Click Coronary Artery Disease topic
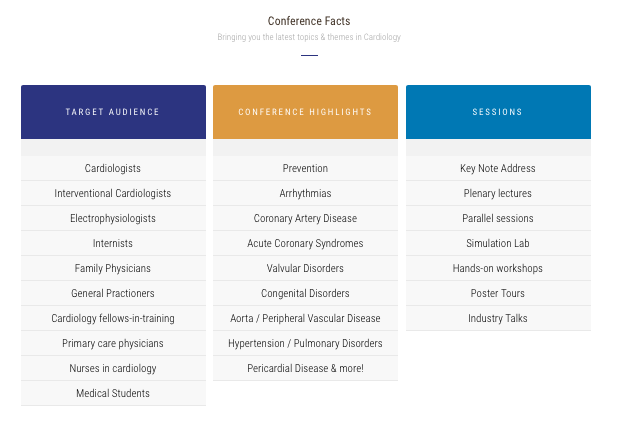 coord(305,219)
